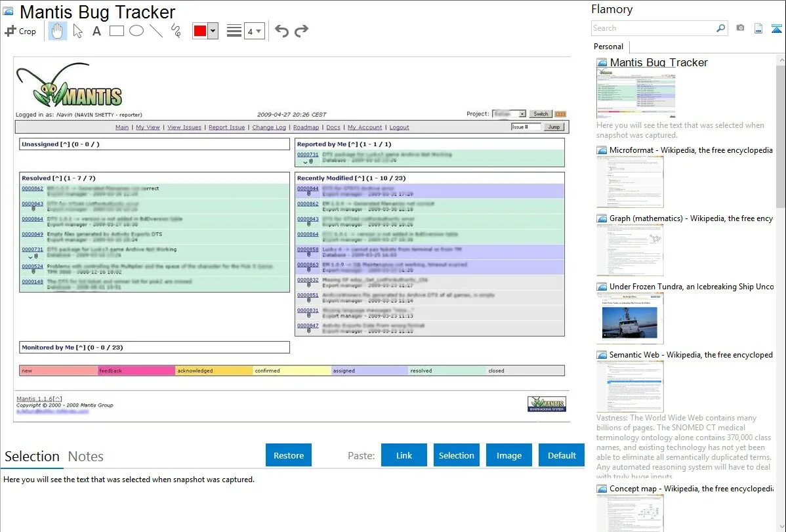Open the Under Frozen Tundra ship thumbnail
Screen dimensions: 786x532
click(x=630, y=318)
